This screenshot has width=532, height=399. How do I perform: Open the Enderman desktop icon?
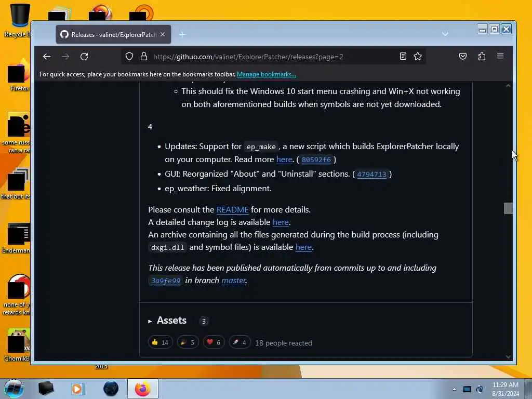[17, 238]
